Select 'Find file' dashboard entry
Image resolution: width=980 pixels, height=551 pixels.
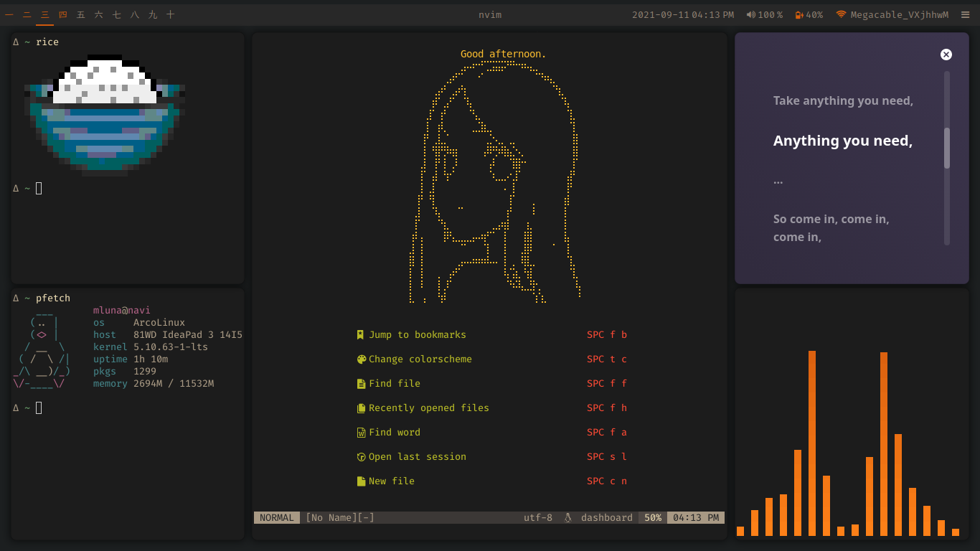pos(395,384)
